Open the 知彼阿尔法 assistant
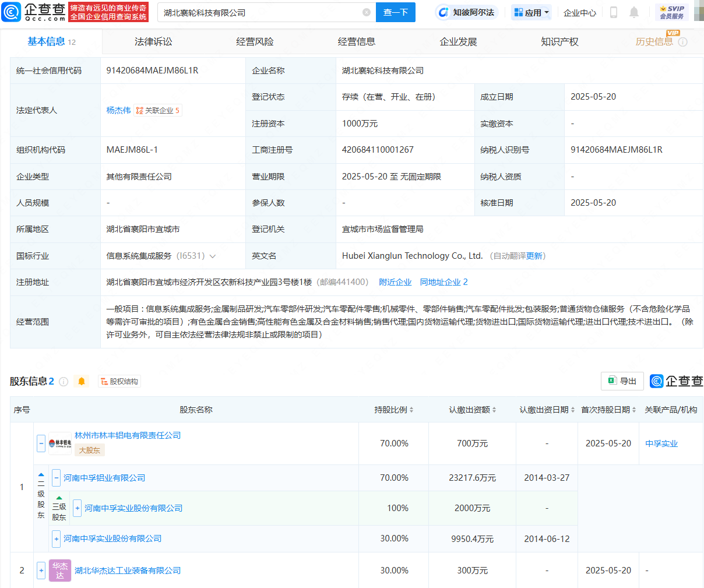 tap(466, 12)
